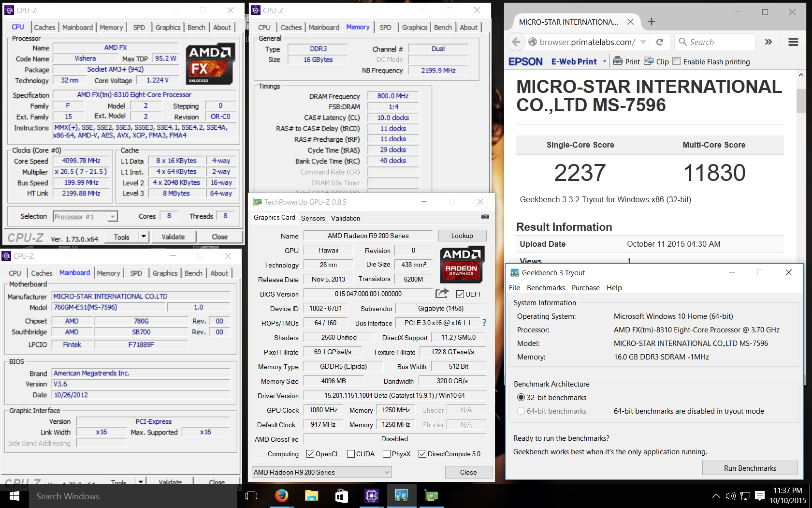Screen dimensions: 812x508
Task: Open the SPD tab in CPU-Z Memory window
Action: click(385, 28)
